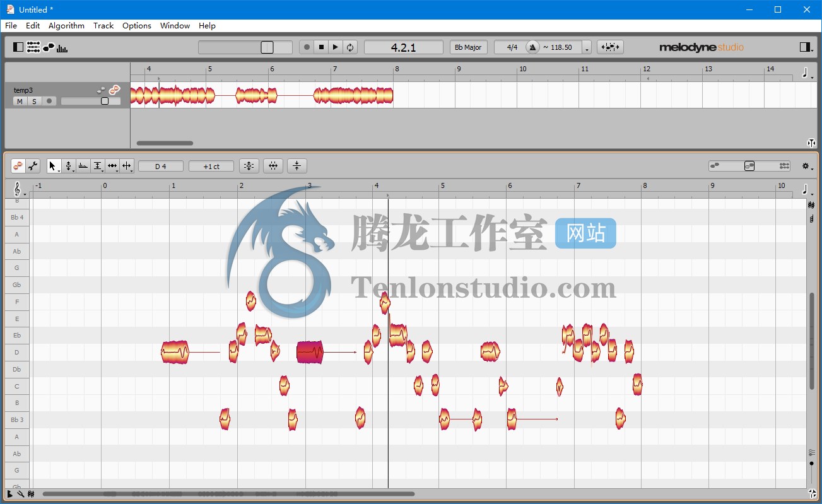Select the Note Separation tool
This screenshot has height=504, width=822.
coord(127,166)
